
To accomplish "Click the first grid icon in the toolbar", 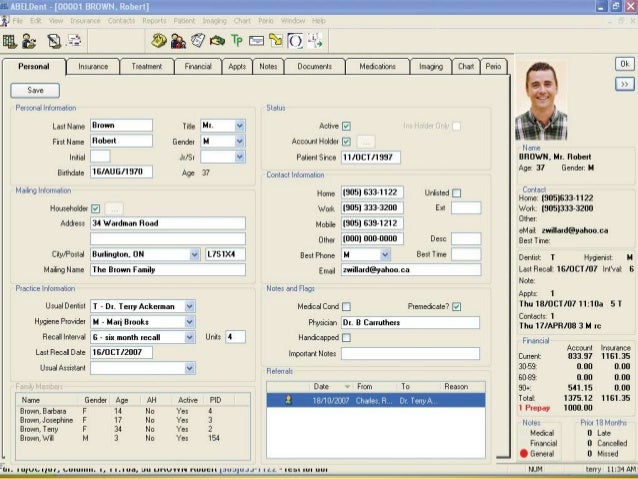I will click(x=10, y=41).
